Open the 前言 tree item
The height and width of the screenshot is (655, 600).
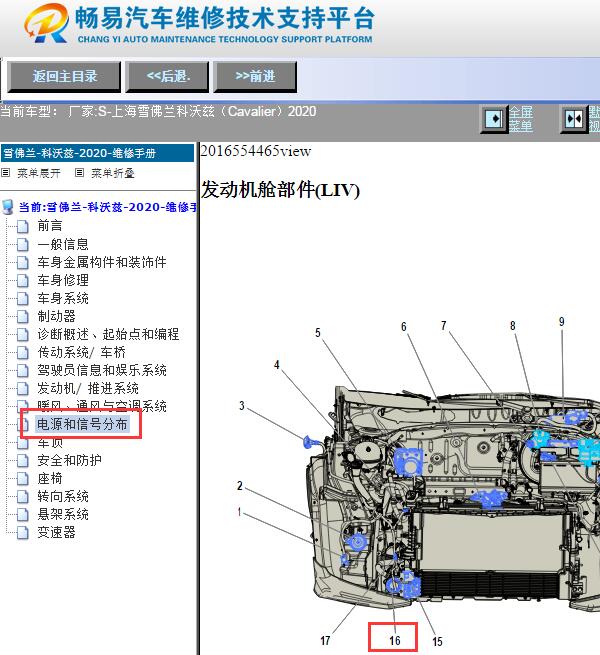coord(50,226)
